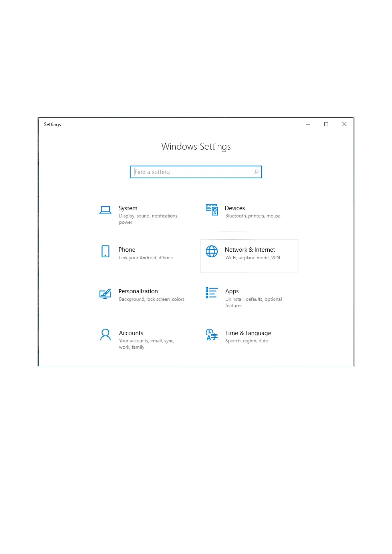Open the Time & Language title
Image resolution: width=392 pixels, height=554 pixels.
pyautogui.click(x=248, y=333)
